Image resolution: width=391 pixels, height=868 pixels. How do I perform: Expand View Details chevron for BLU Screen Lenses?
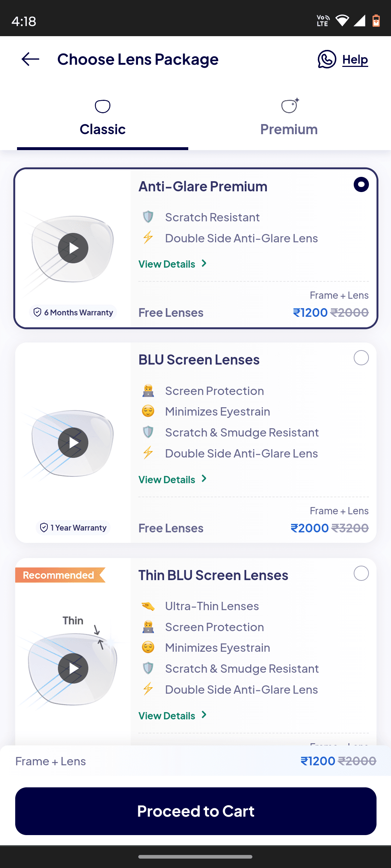204,479
